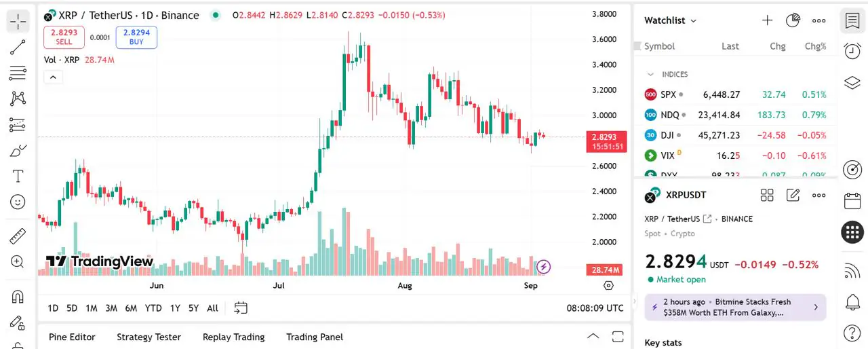Open the emoji icons tool
This screenshot has width=868, height=349.
[x=18, y=202]
